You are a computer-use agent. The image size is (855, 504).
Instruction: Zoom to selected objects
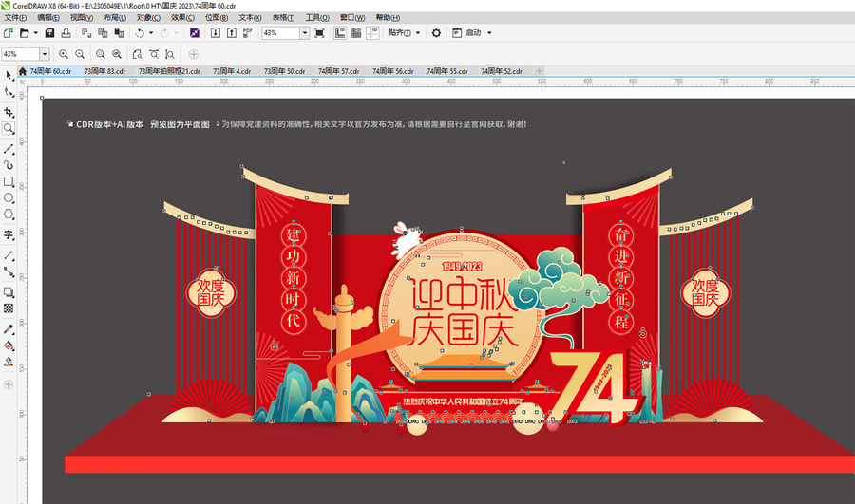(x=101, y=54)
